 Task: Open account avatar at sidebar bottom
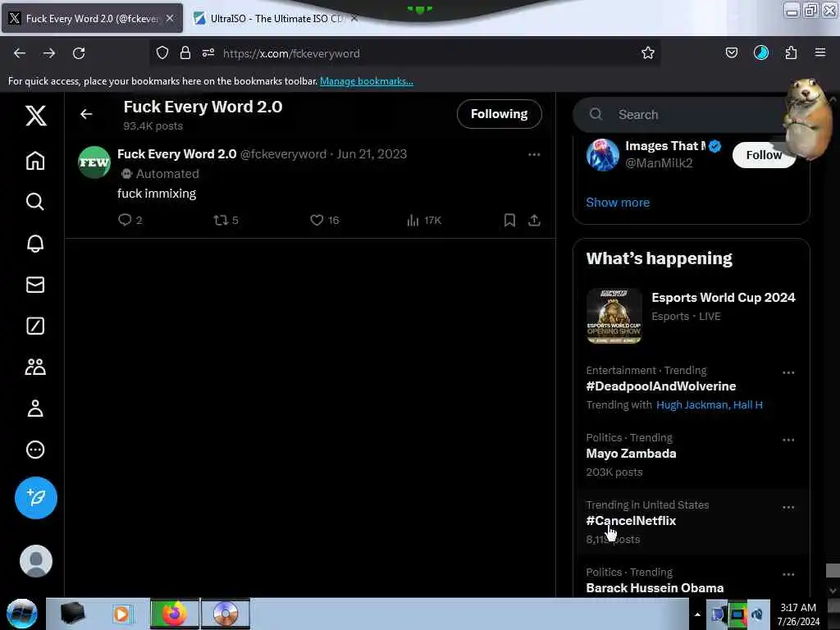[x=36, y=561]
